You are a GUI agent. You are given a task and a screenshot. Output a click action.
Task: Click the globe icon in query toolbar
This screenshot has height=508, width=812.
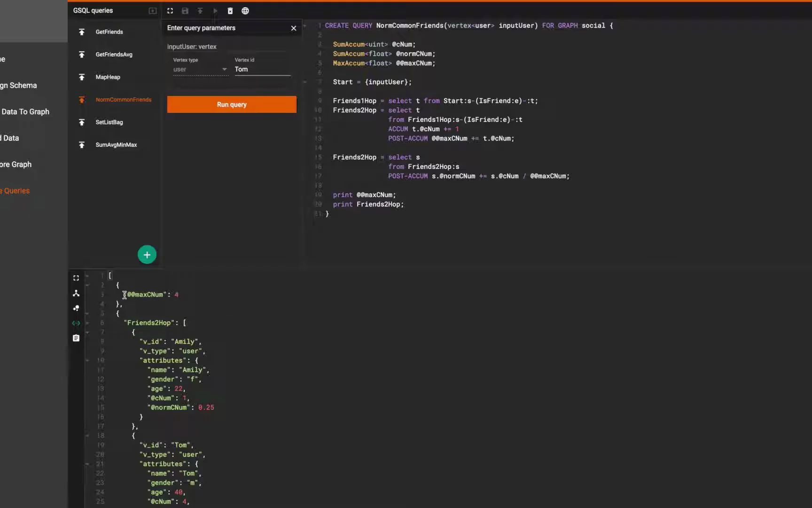(x=245, y=11)
